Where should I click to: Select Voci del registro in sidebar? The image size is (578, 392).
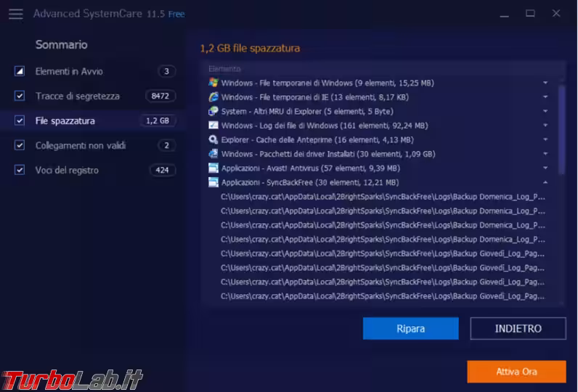(x=67, y=170)
